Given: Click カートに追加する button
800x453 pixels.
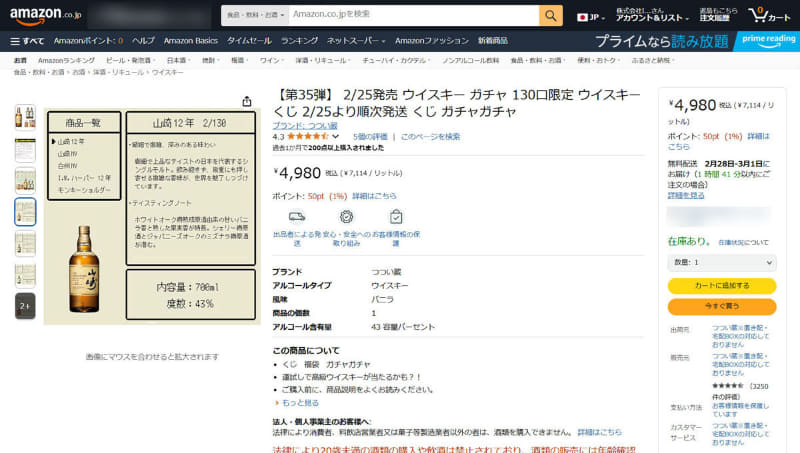Looking at the screenshot, I should click(x=721, y=285).
